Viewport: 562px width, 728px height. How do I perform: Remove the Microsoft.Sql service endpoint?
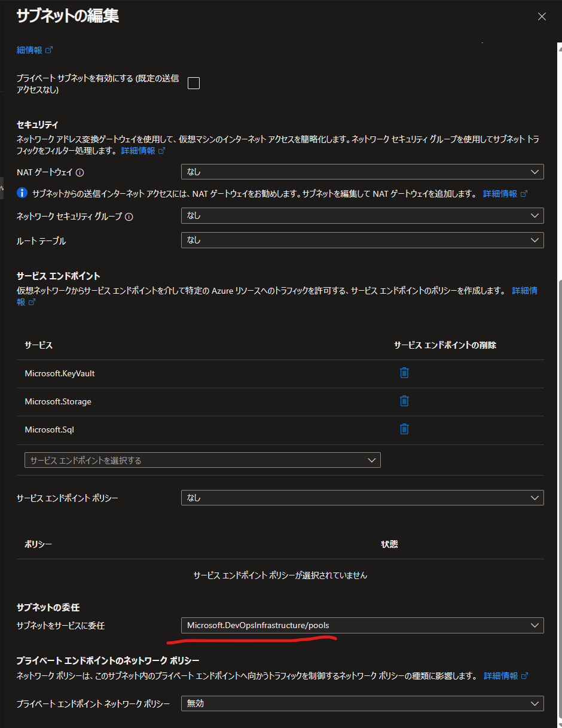tap(404, 429)
